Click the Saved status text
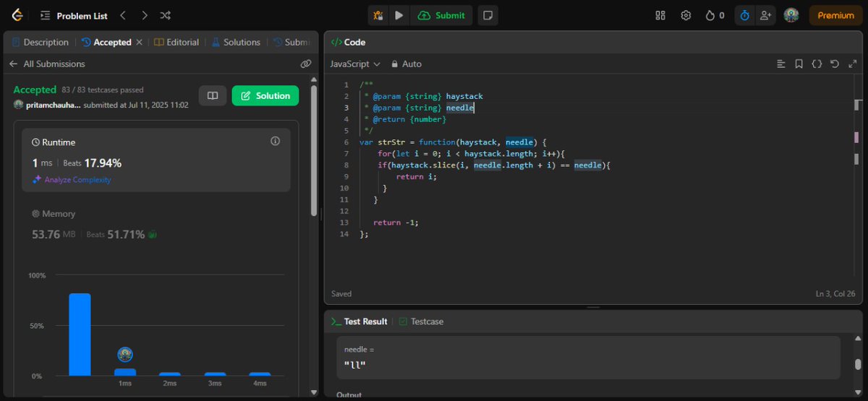The image size is (868, 401). (x=341, y=294)
